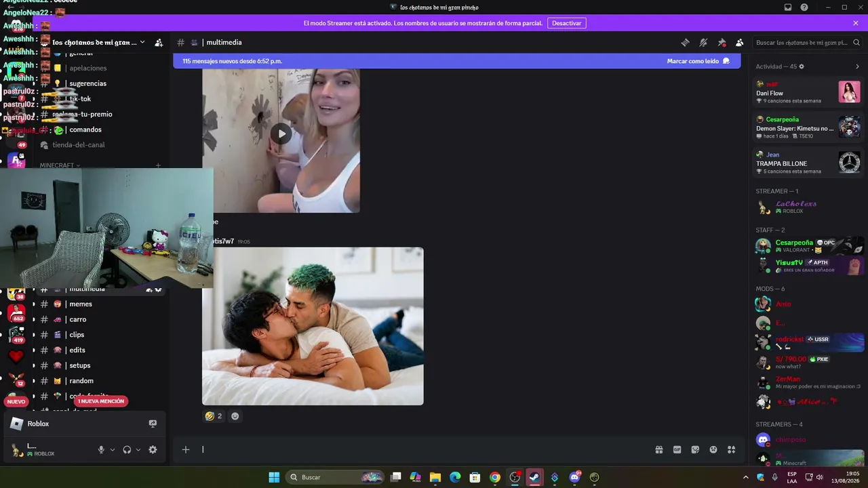
Task: Click Desactivar to disable Streamer mode
Action: [566, 23]
